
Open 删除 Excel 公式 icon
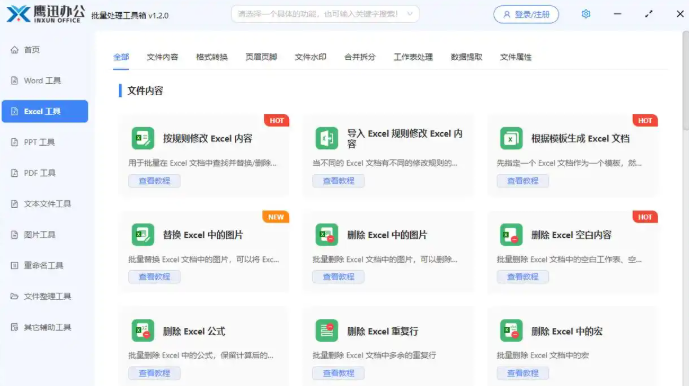coord(143,331)
